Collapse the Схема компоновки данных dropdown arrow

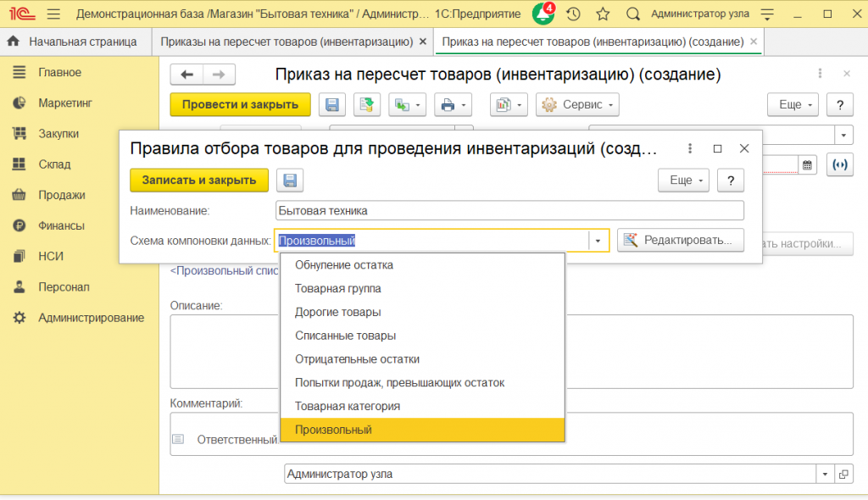coord(598,241)
